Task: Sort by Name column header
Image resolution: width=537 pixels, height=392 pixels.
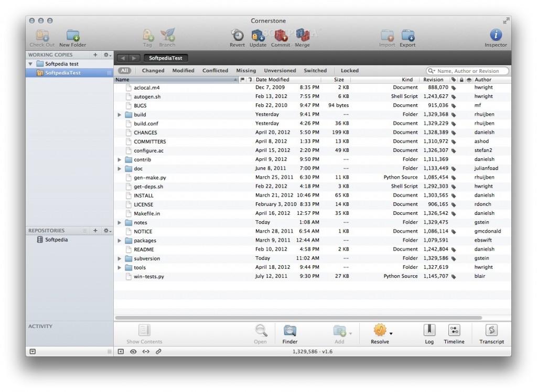Action: pos(176,80)
